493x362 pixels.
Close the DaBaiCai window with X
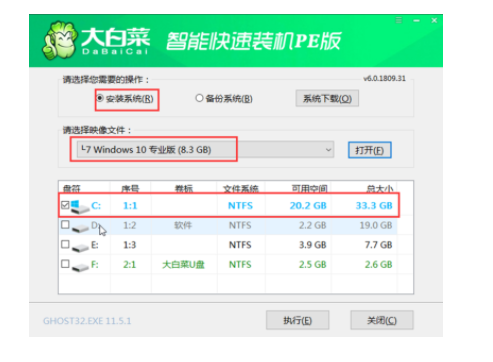coord(434,20)
